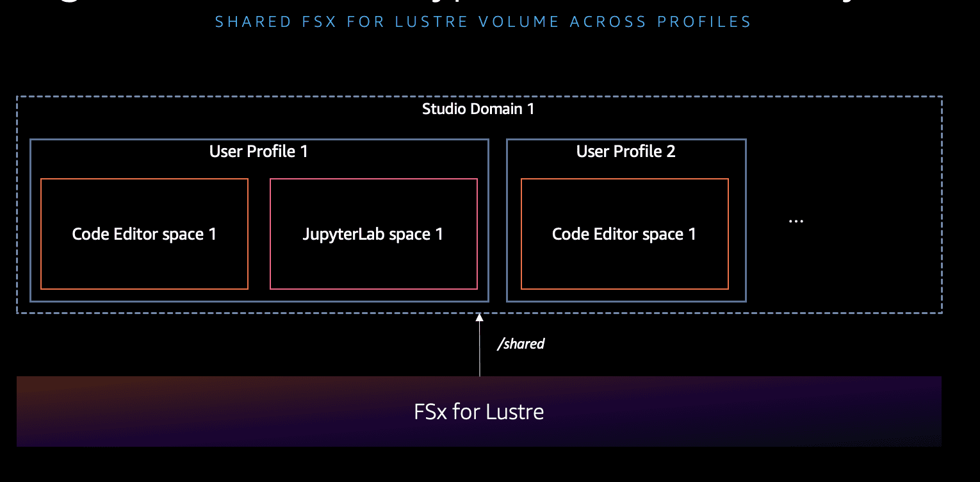Select the left end of the FSx gradient bar

click(x=26, y=411)
